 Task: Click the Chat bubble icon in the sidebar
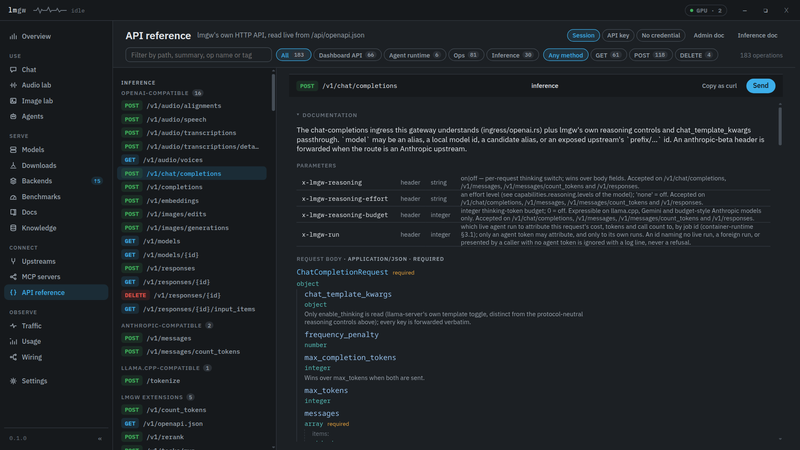click(13, 69)
